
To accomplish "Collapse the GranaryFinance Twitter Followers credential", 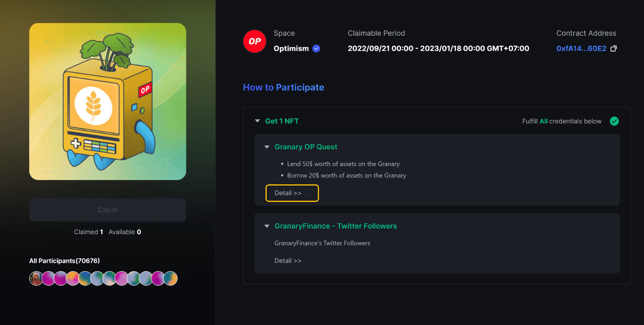I will [x=267, y=226].
